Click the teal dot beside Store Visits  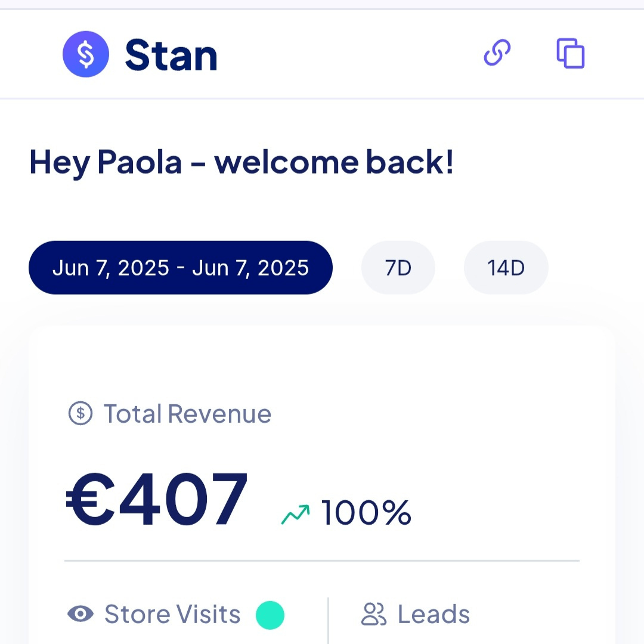pyautogui.click(x=270, y=615)
